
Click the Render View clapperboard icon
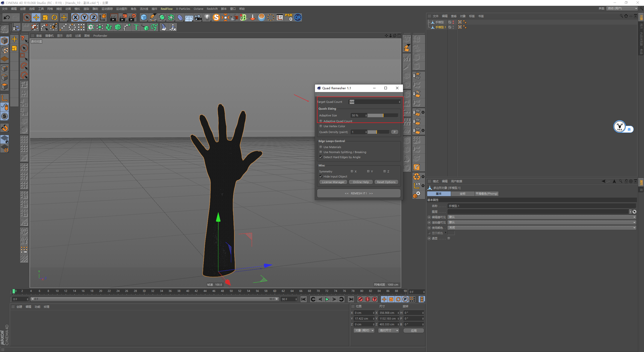pos(113,17)
